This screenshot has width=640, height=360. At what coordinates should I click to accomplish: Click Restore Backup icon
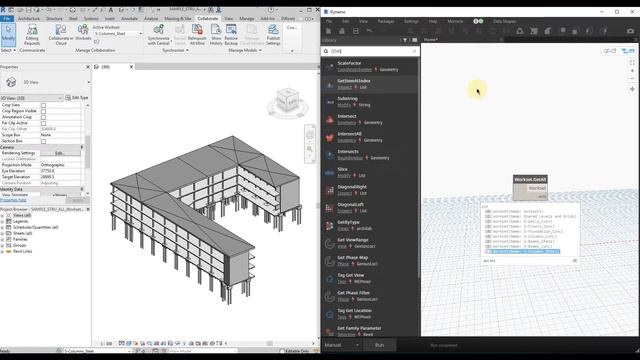(x=231, y=34)
